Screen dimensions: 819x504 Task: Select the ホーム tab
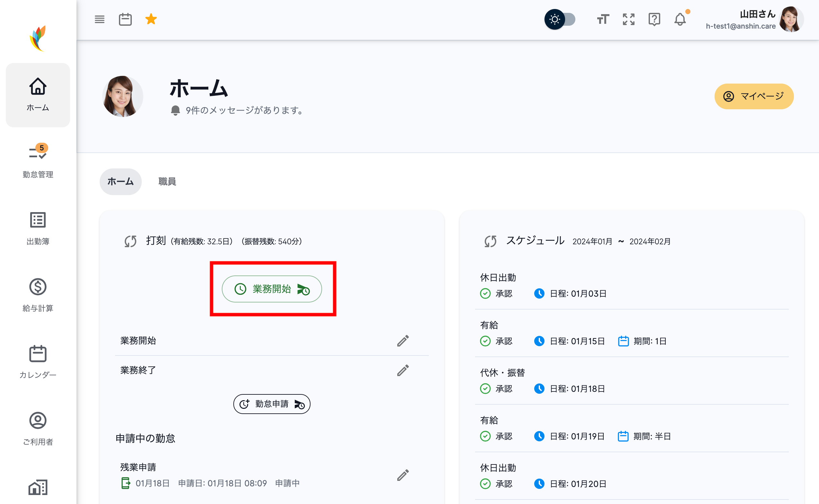[x=120, y=181]
